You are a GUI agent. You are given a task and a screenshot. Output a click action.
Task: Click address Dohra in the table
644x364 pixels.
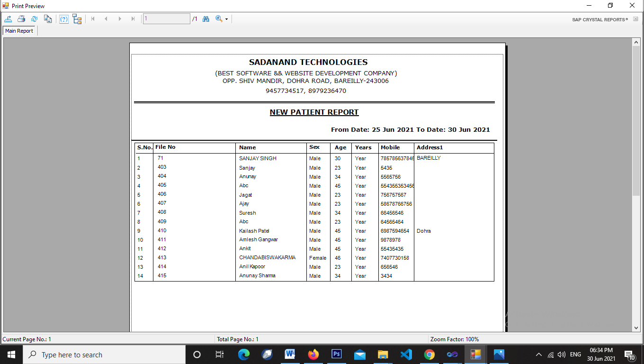(424, 231)
